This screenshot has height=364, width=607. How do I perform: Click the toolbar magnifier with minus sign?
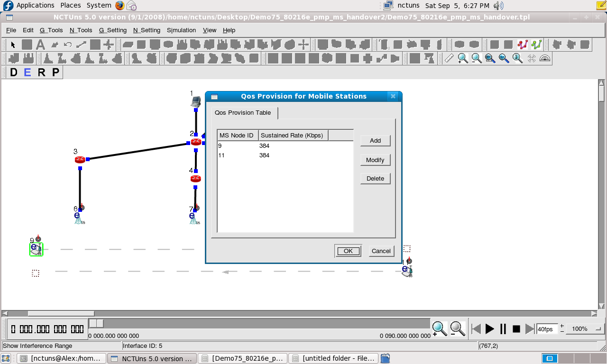pyautogui.click(x=477, y=58)
